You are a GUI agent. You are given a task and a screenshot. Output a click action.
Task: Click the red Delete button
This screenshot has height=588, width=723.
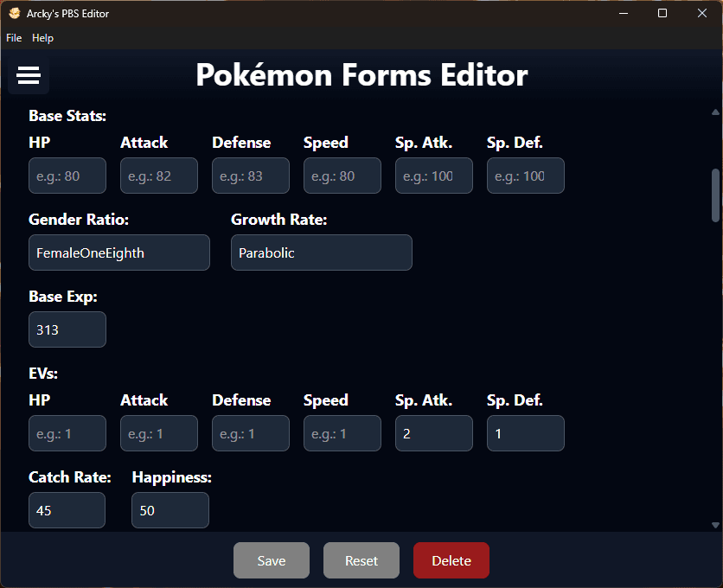click(451, 560)
